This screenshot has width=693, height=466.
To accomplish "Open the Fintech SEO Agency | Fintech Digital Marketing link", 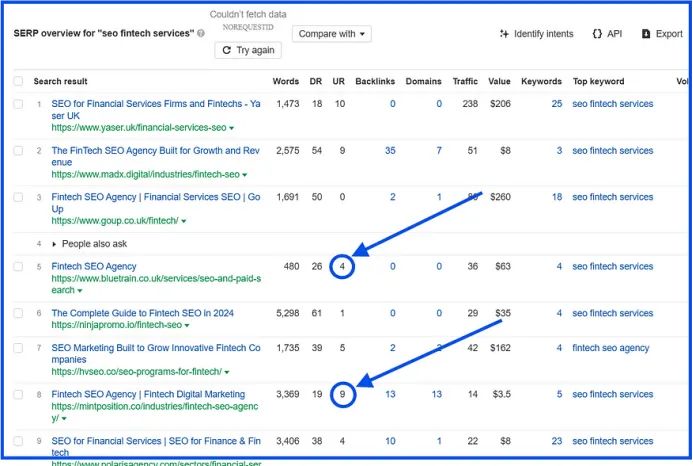I will [x=148, y=394].
